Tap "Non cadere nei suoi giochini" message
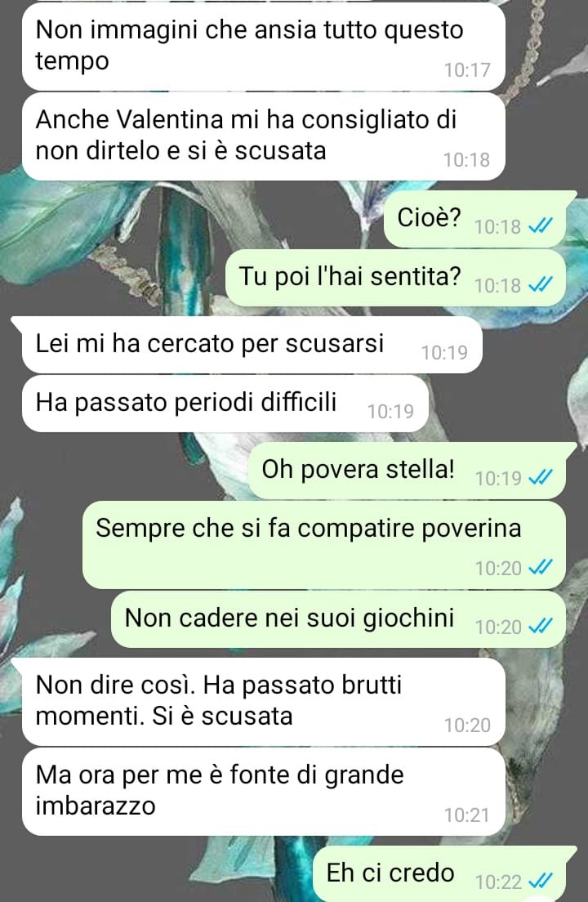588x902 pixels. [x=339, y=619]
